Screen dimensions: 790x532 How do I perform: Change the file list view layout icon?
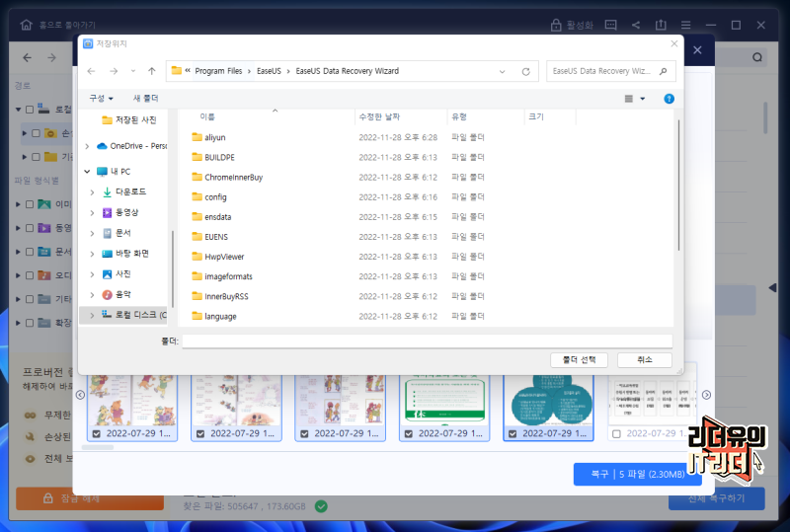click(x=629, y=99)
